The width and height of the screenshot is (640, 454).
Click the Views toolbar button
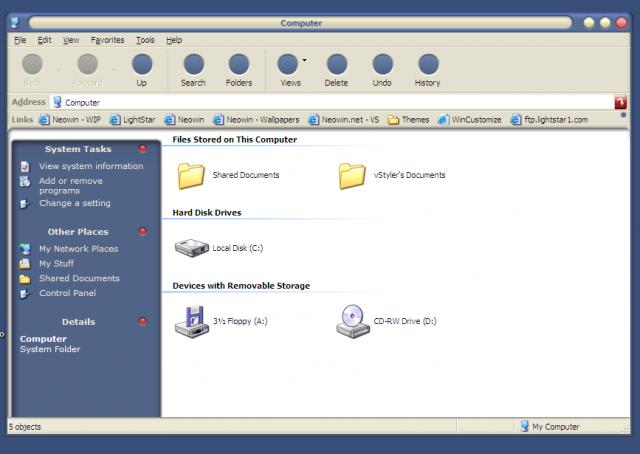point(288,71)
